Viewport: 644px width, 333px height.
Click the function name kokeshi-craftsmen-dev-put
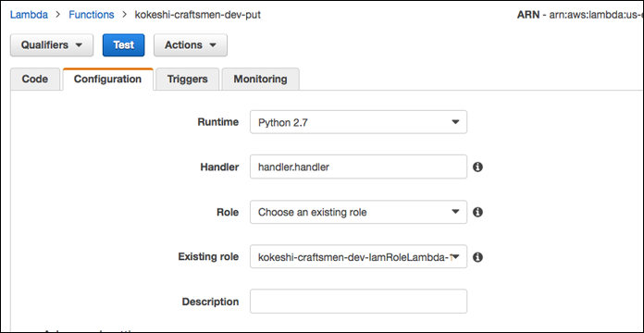tap(198, 15)
